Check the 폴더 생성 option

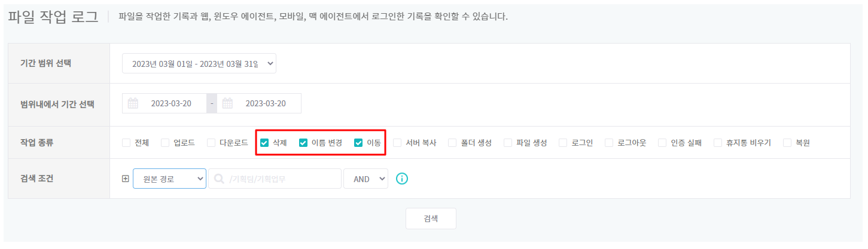pyautogui.click(x=452, y=143)
